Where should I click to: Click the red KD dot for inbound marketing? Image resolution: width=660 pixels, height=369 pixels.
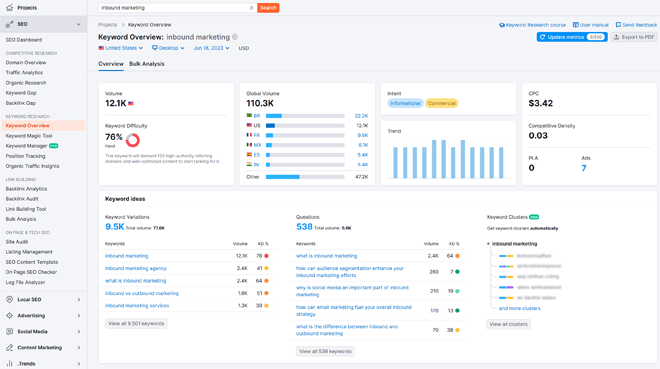point(266,256)
